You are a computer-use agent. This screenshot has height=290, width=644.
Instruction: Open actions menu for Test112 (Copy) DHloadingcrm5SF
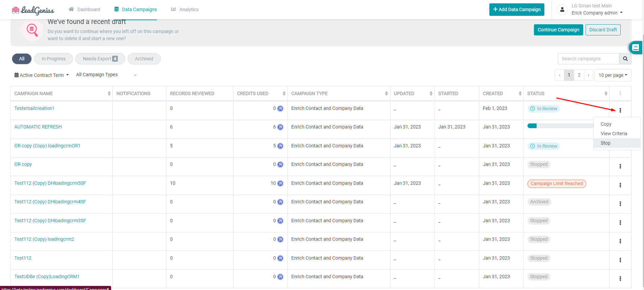(620, 185)
